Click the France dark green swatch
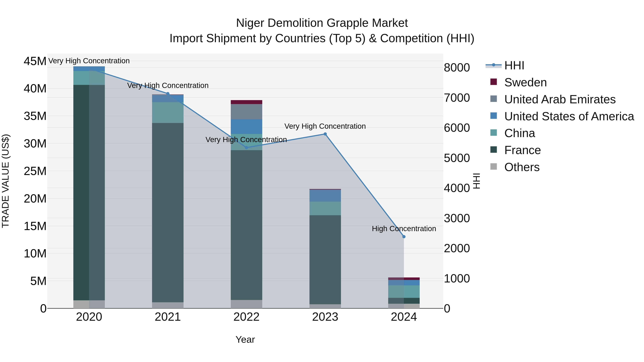Viewport: 644px width, 362px height. (x=494, y=150)
